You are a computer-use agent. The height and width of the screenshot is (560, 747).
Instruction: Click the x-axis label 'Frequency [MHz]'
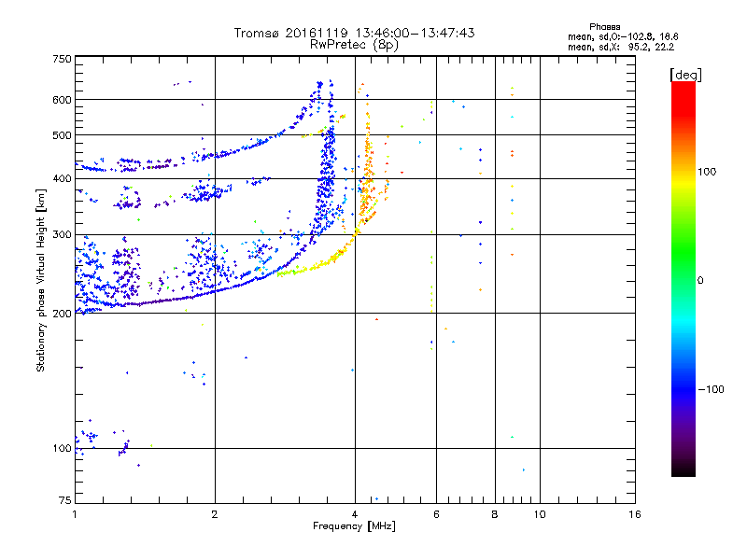pos(354,526)
